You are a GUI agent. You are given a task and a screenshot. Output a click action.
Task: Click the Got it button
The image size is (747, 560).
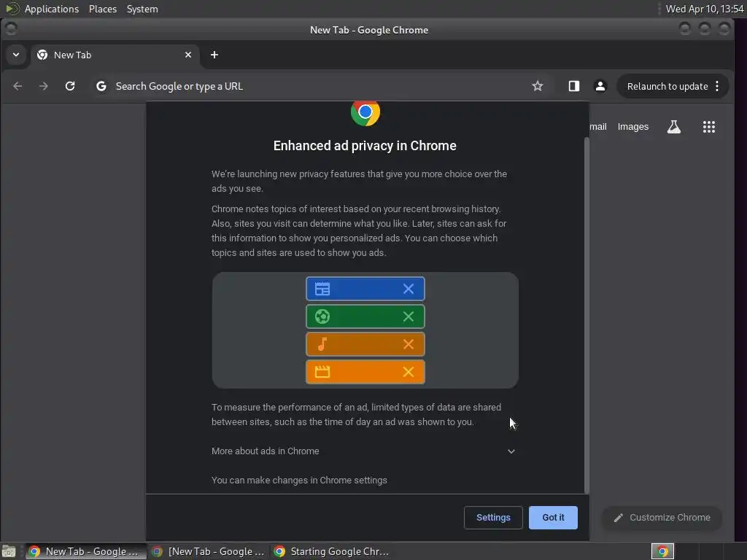point(553,517)
